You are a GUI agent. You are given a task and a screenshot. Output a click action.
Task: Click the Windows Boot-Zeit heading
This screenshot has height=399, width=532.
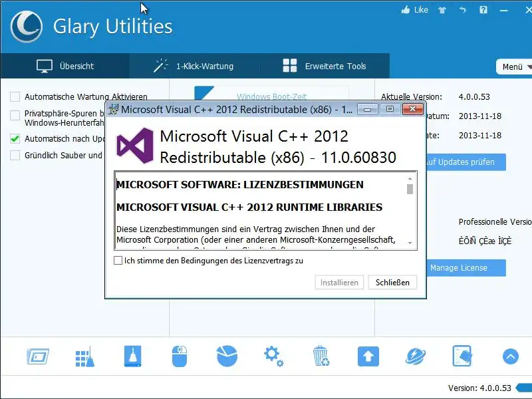271,96
